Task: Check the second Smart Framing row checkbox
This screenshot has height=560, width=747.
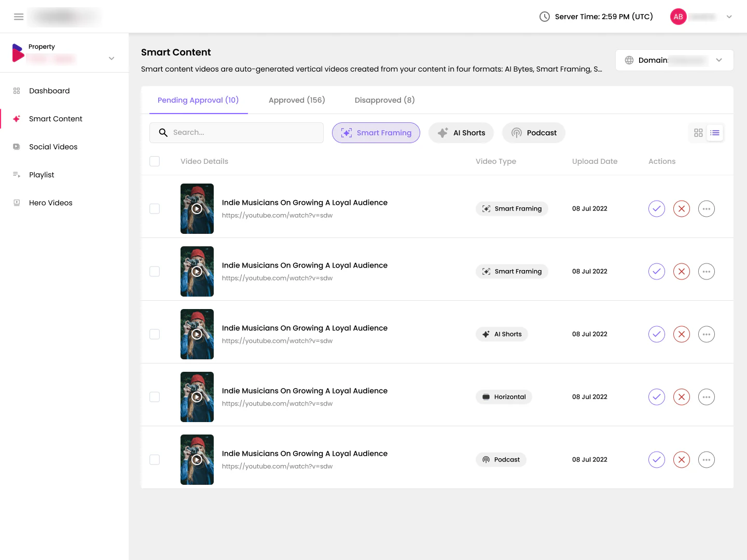Action: tap(155, 271)
